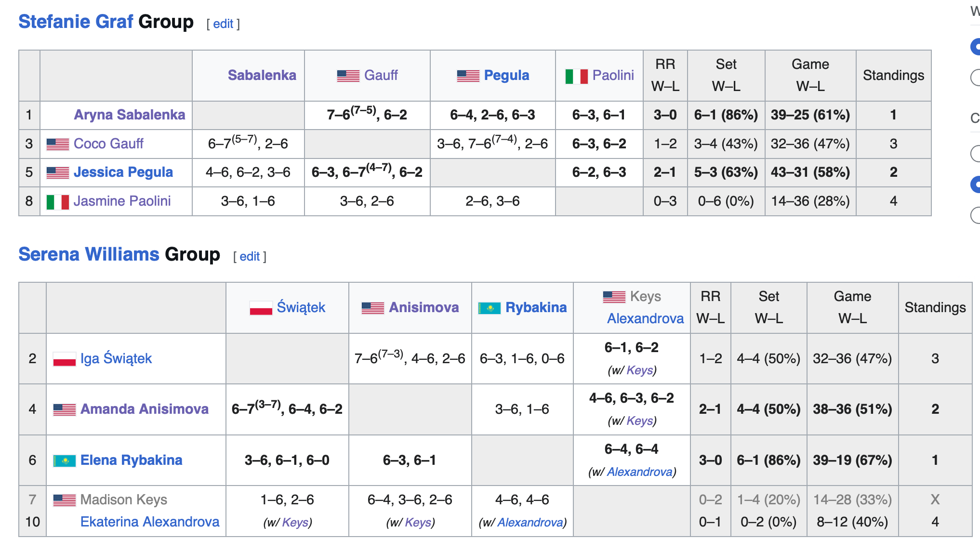Screen dimensions: 980x552
Task: Open Ekaterina Alexandrova's player link
Action: tap(149, 522)
